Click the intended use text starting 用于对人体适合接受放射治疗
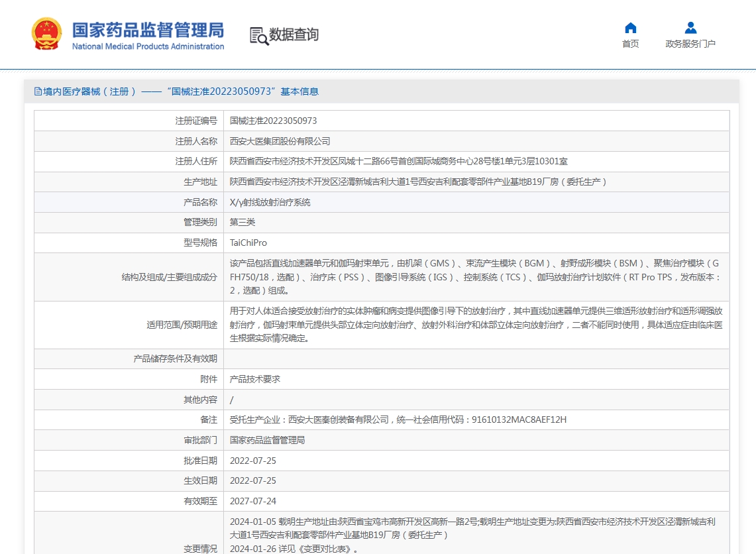This screenshot has width=756, height=554. 476,325
